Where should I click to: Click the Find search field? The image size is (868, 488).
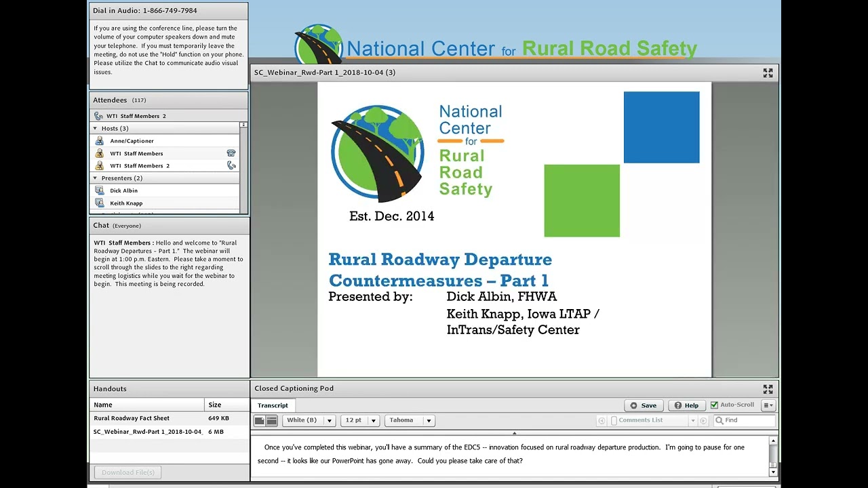coord(744,420)
